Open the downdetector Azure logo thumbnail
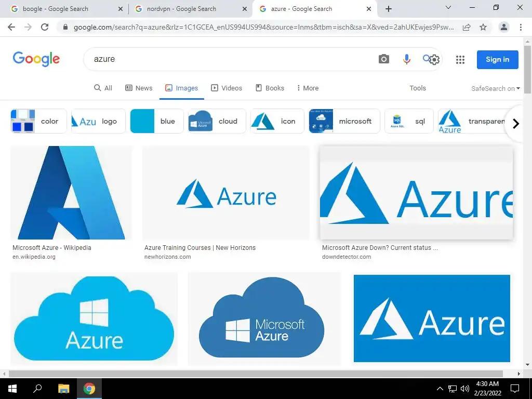The width and height of the screenshot is (532, 399). (416, 193)
